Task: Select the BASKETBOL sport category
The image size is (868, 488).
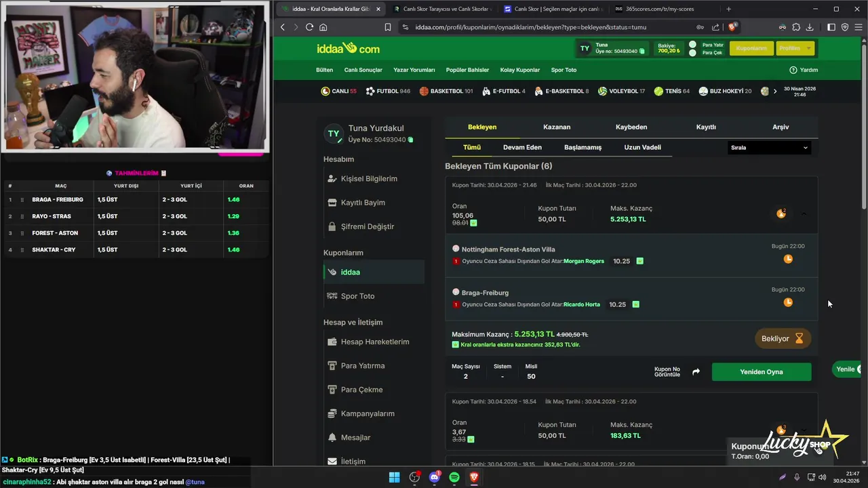Action: click(446, 91)
